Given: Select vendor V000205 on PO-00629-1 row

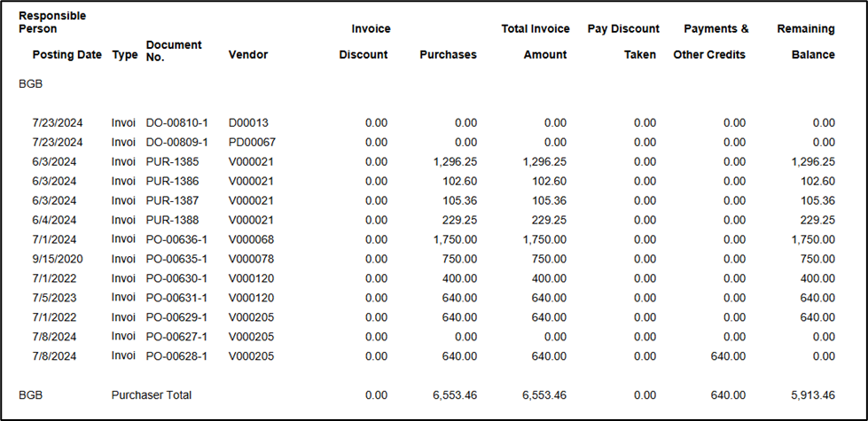Looking at the screenshot, I should [251, 317].
